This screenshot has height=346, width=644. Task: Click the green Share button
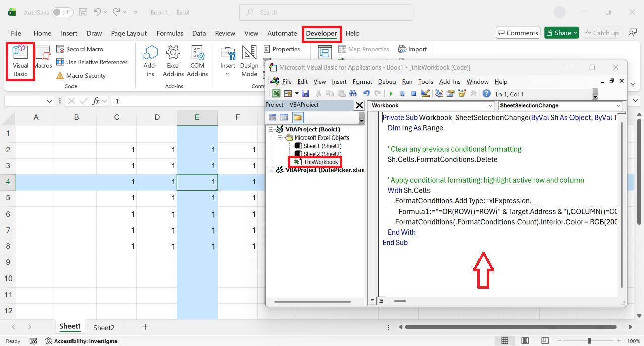click(561, 33)
